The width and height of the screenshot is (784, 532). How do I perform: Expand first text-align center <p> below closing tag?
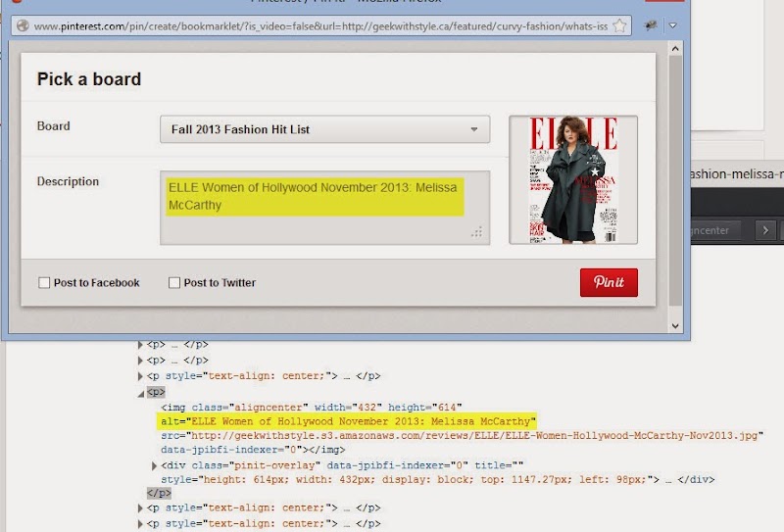[x=140, y=508]
